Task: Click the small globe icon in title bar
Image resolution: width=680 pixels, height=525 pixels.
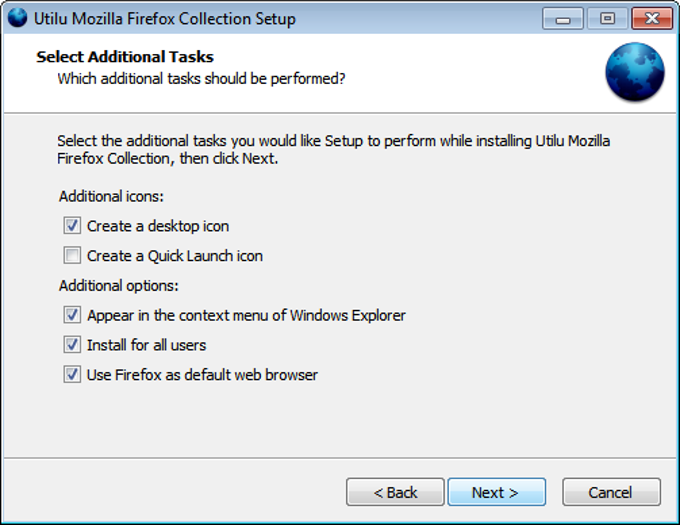Action: click(x=18, y=18)
